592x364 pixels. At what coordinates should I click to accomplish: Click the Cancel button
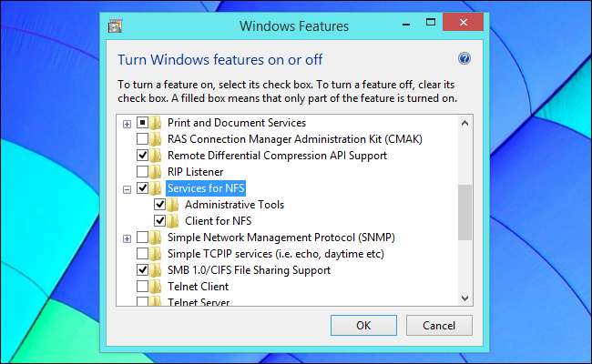[x=433, y=325]
